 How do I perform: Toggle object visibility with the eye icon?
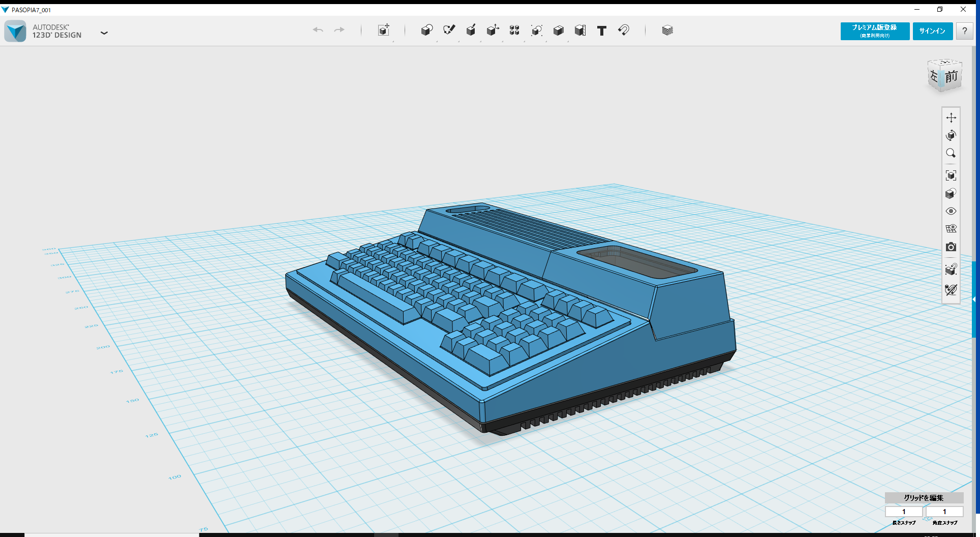951,211
